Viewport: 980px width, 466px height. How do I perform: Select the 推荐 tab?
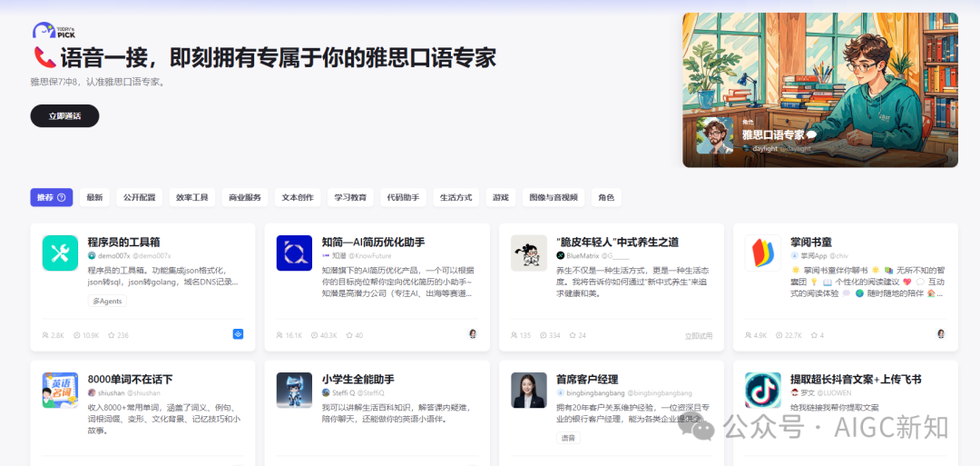(x=51, y=197)
